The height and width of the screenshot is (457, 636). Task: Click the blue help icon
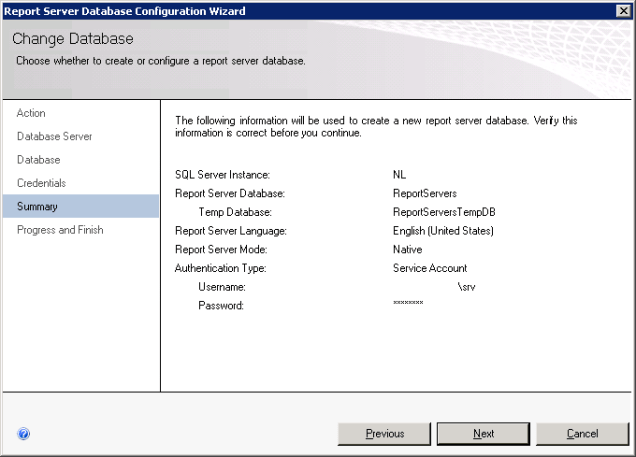[x=24, y=434]
